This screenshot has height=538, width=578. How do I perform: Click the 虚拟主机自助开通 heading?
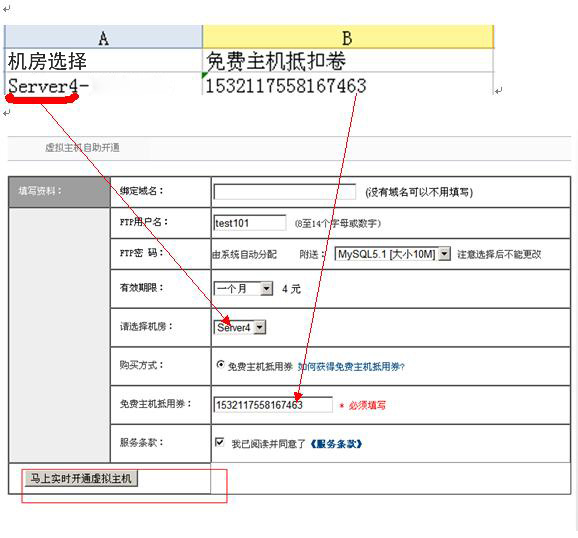click(x=82, y=148)
